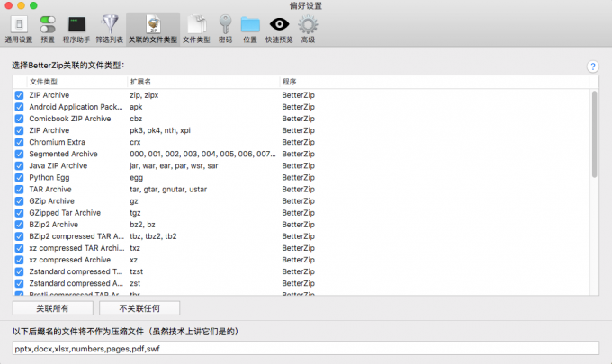
Task: Open the 密码 key icon pane
Action: coord(225,30)
